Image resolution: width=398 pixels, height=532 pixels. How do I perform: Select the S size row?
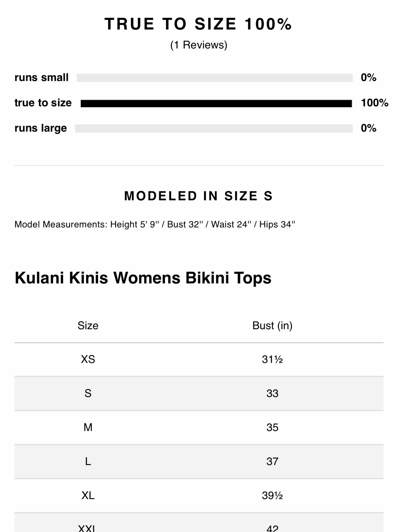pos(199,393)
